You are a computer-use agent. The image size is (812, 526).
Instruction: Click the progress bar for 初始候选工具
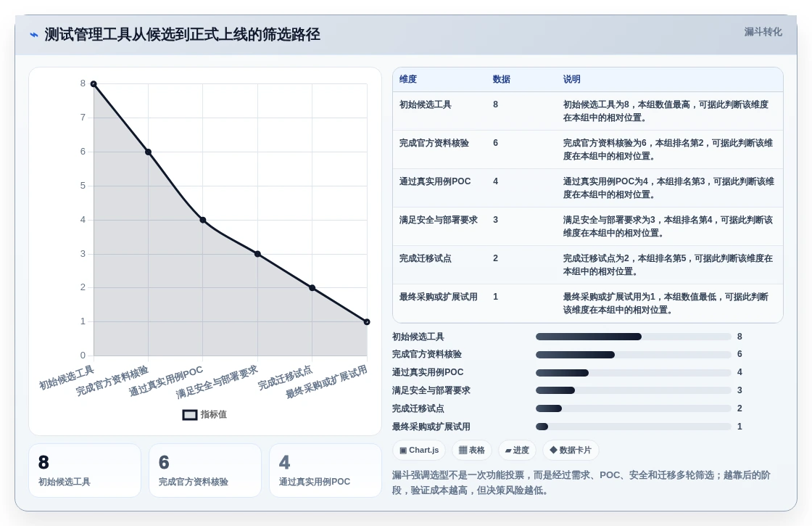(x=634, y=337)
